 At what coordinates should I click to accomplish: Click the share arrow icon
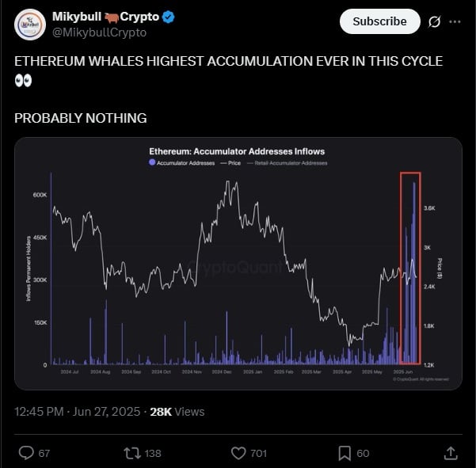(x=450, y=453)
